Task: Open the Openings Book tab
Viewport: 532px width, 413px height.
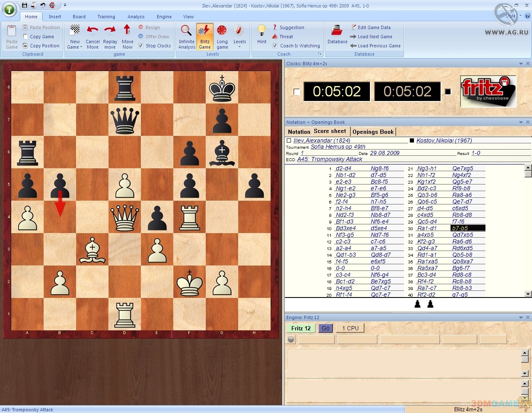Action: [373, 132]
